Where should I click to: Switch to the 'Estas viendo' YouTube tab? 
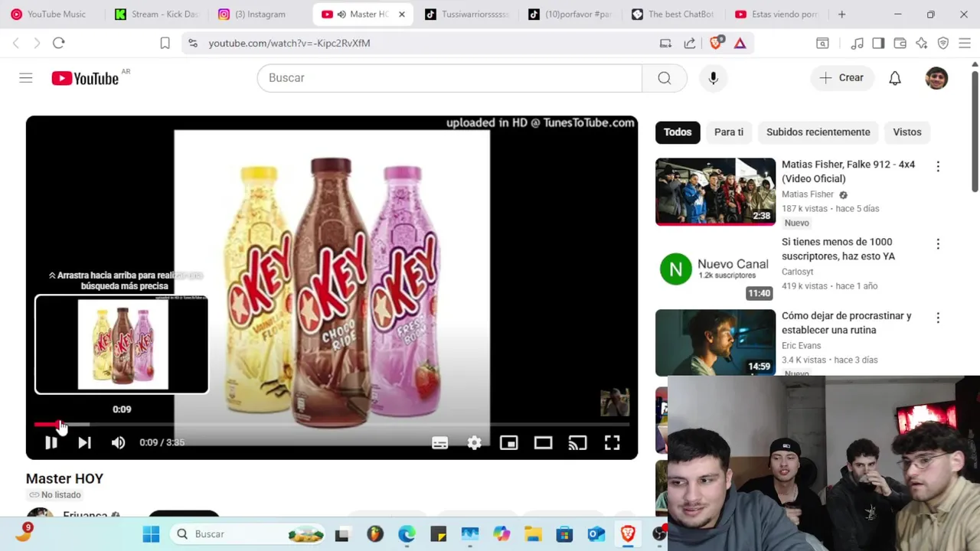(777, 15)
